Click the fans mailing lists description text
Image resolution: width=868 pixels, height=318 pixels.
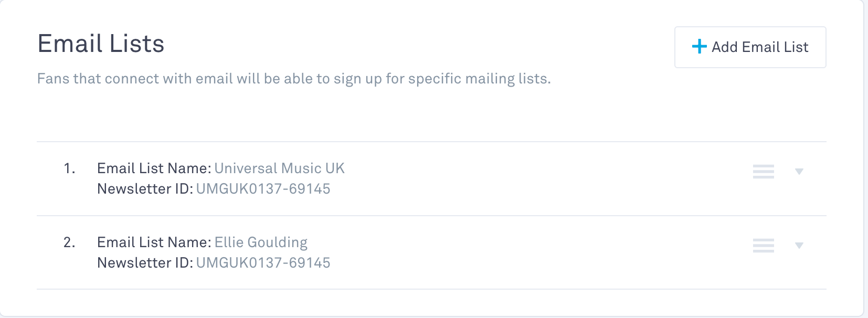[294, 79]
